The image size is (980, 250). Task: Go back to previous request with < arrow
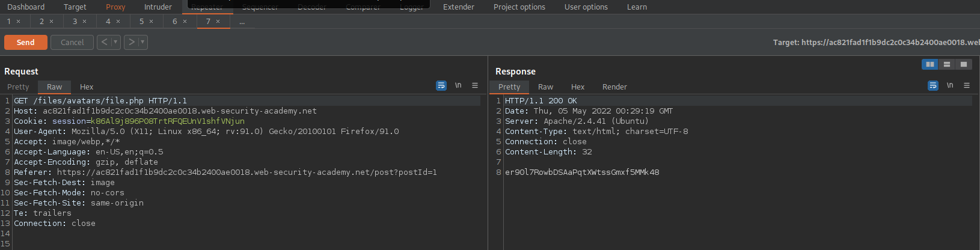[x=104, y=42]
